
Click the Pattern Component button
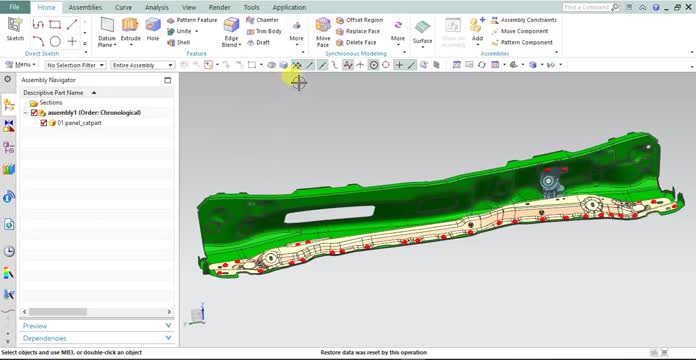pos(522,43)
